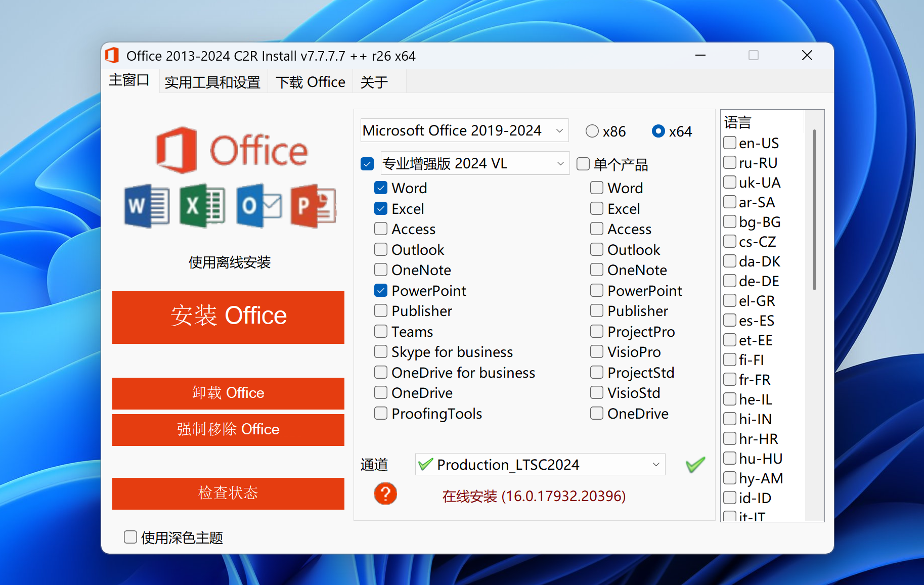Check the hu-HU language checkbox
This screenshot has height=585, width=924.
[x=730, y=458]
